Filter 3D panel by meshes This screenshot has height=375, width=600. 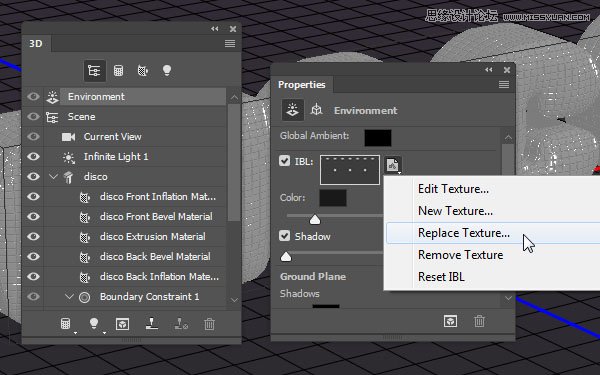(119, 71)
